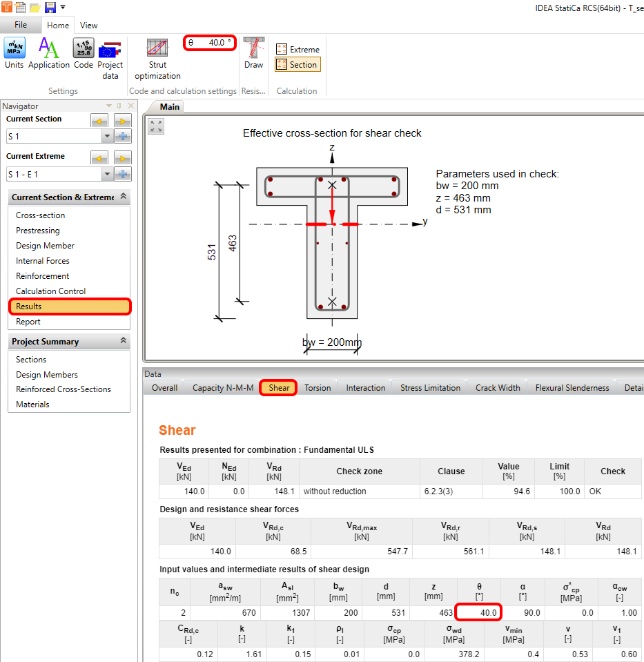This screenshot has height=662, width=644.
Task: Zoom drawing to fit with expand icon
Action: (x=156, y=126)
